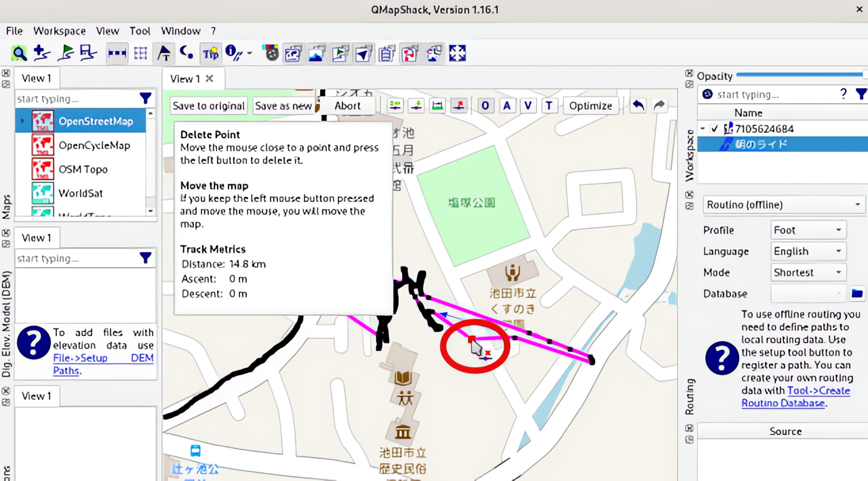Open the empty Database dropdown
868x481 pixels.
click(808, 293)
